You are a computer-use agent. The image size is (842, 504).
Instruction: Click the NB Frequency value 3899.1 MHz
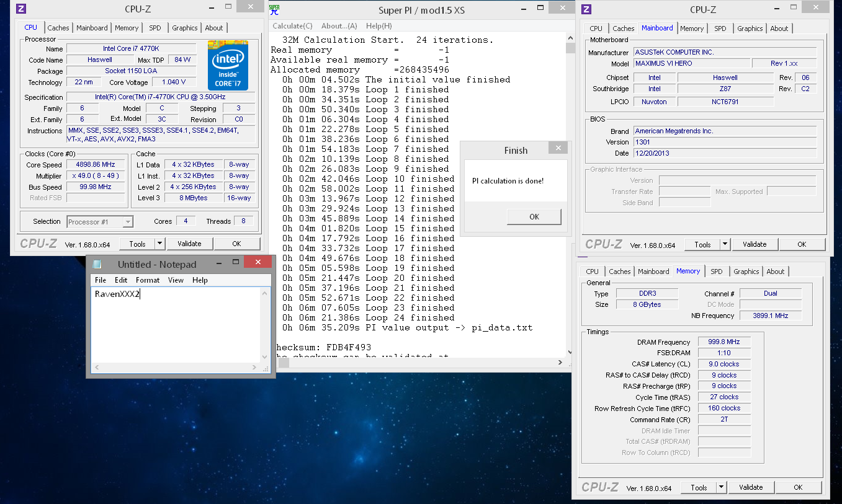(x=771, y=316)
